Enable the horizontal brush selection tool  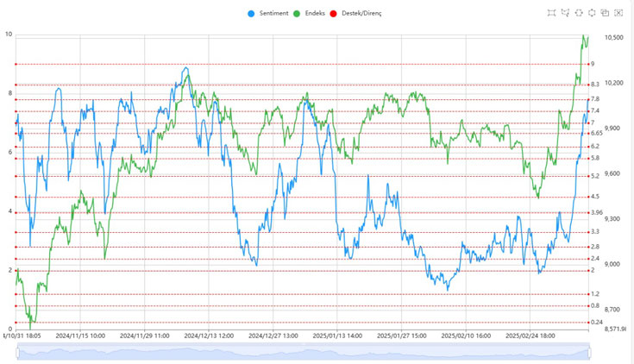579,13
